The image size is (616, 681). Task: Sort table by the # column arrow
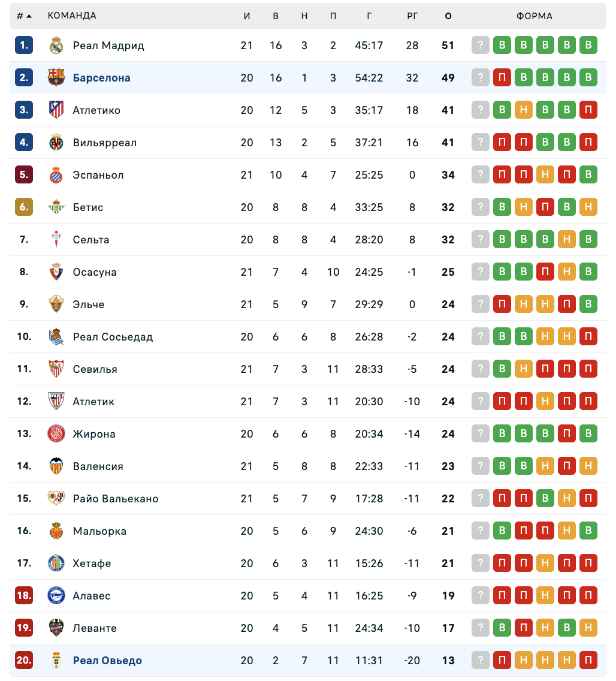29,16
